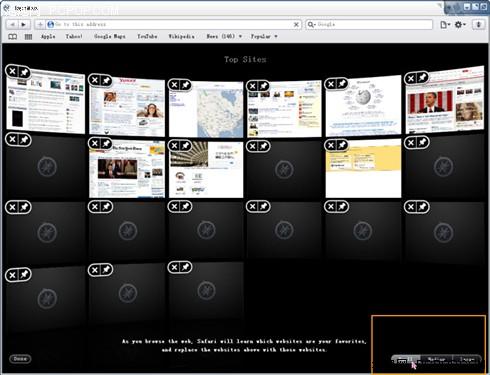Pin the first tile in the top row
Viewport: 490px width, 375px height.
coord(24,72)
